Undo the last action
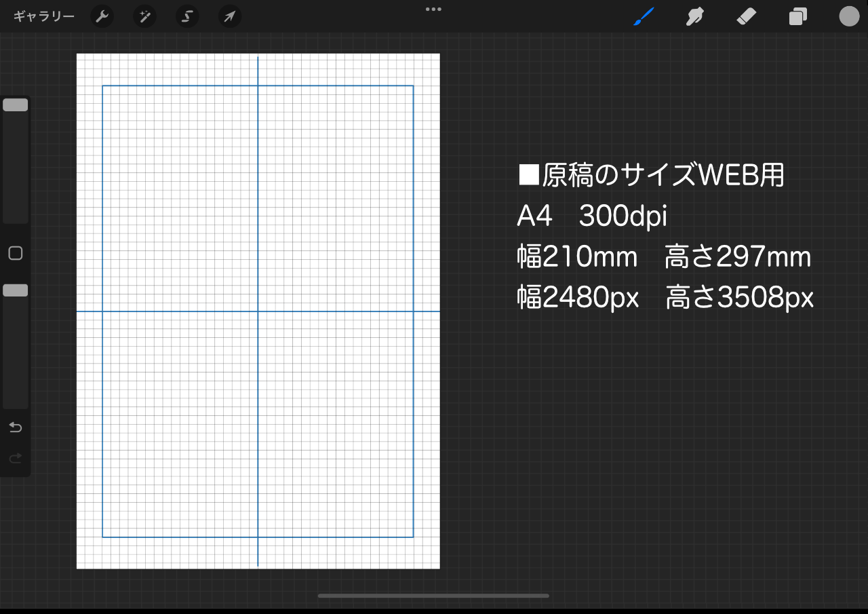This screenshot has width=868, height=614. tap(16, 427)
